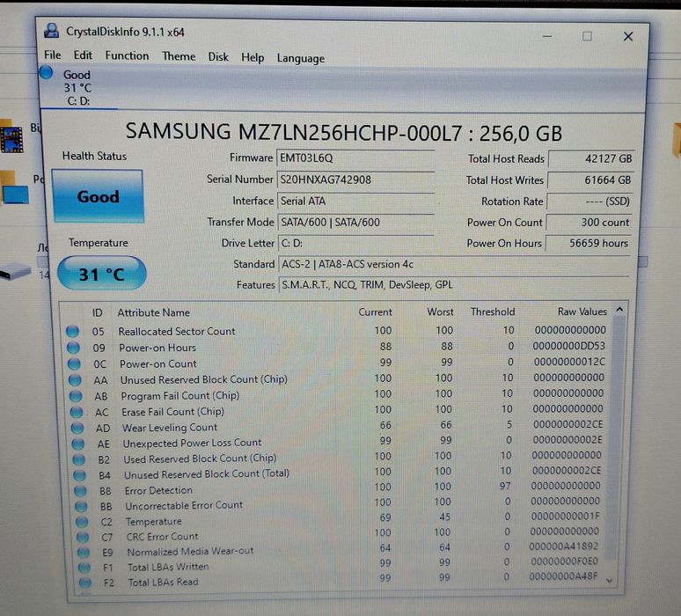Click the status icon for Uncorrectable Error Count
Viewport: 681px width, 616px height.
pos(81,506)
